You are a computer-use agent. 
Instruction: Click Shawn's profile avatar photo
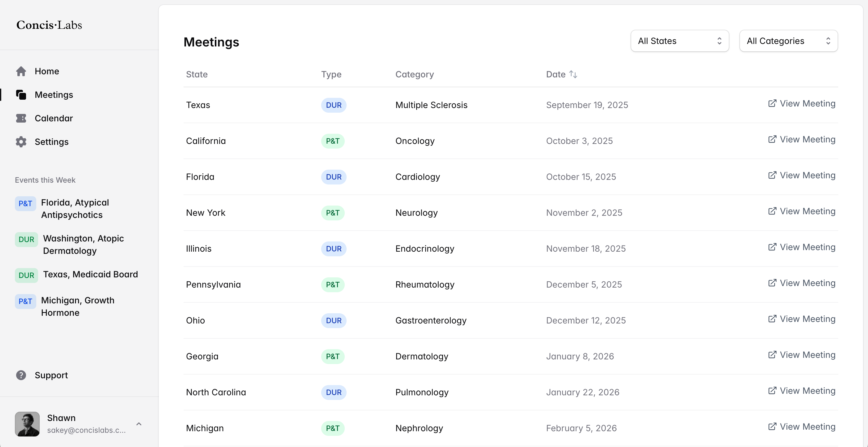27,424
